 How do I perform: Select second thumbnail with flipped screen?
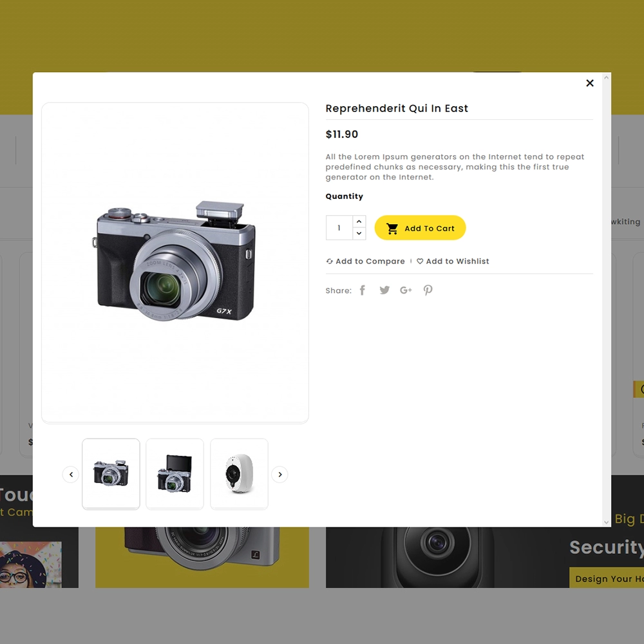coord(175,474)
